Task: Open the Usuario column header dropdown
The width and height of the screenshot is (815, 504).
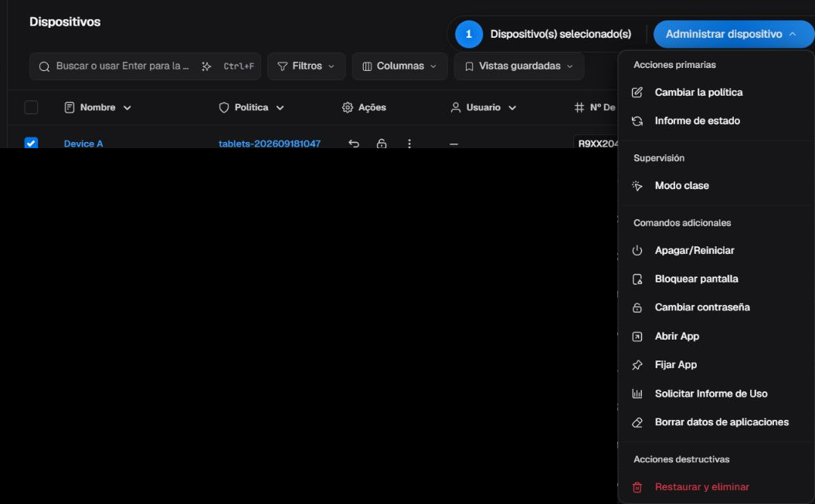Action: (x=484, y=107)
